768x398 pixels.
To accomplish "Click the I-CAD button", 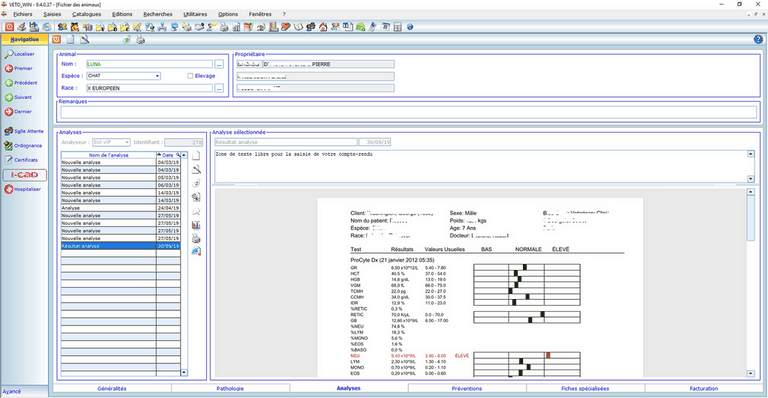I will click(24, 175).
